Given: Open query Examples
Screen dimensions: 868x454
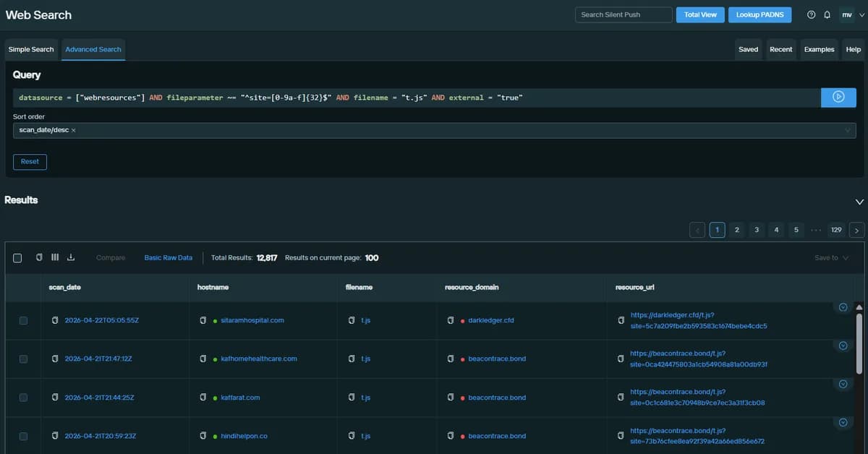Looking at the screenshot, I should [819, 49].
